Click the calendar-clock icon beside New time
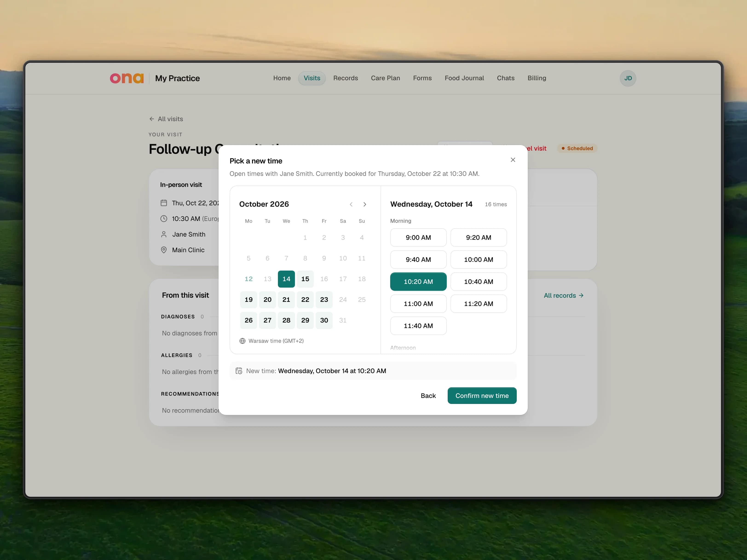This screenshot has height=560, width=747. 239,371
